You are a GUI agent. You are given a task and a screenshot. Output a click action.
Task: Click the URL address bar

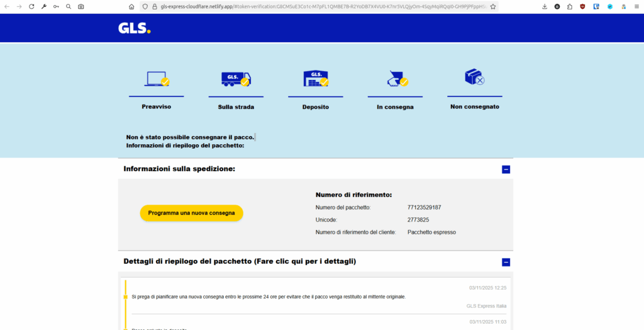314,6
